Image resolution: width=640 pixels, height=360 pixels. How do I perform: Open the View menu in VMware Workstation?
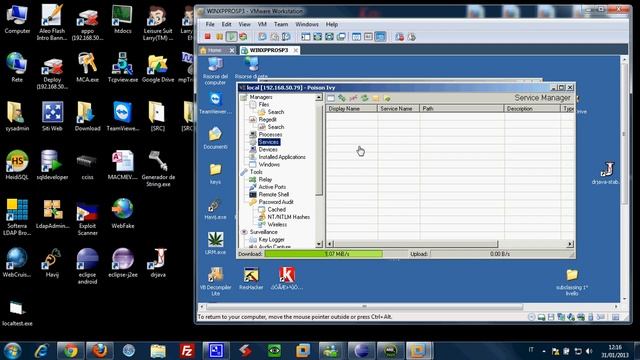[x=244, y=24]
